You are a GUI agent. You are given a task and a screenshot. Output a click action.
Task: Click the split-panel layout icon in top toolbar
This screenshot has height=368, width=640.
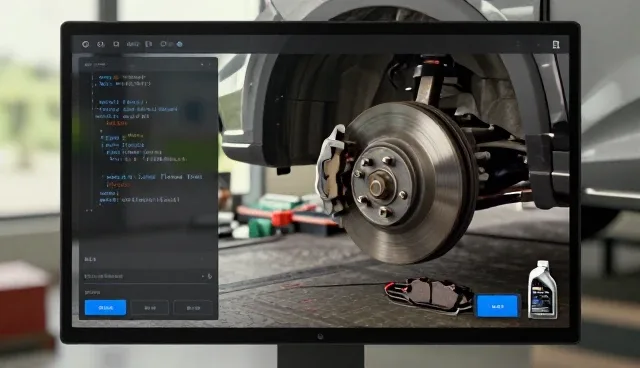[149, 44]
